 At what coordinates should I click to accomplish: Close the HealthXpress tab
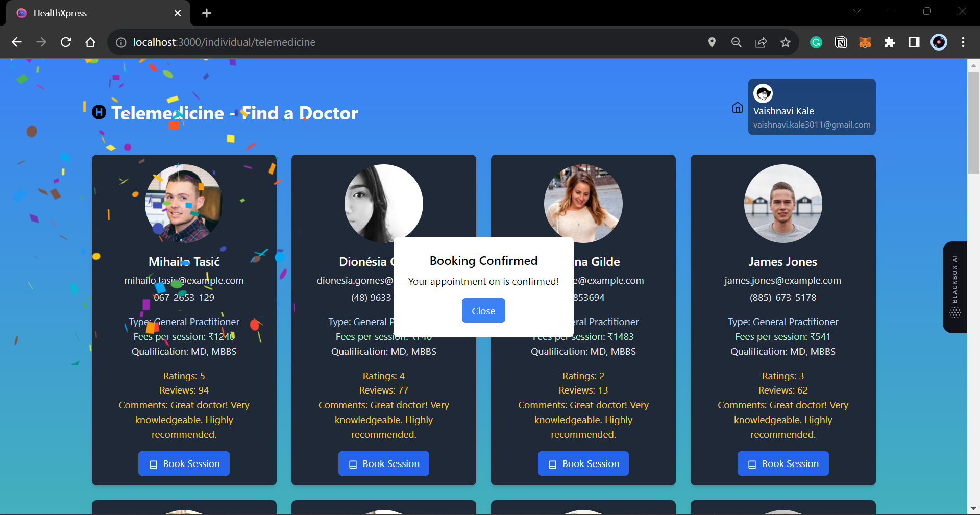178,13
